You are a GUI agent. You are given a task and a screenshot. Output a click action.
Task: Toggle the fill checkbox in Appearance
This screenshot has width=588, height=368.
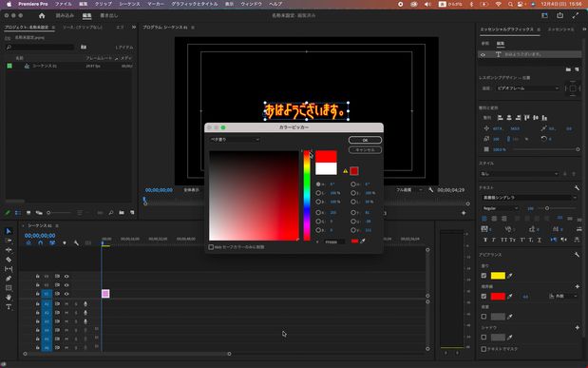click(484, 276)
